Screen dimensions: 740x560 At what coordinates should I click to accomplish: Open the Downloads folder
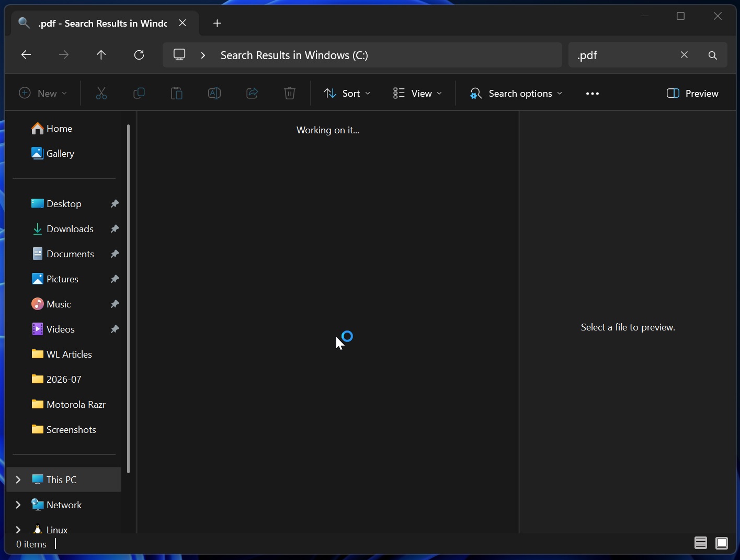pos(64,228)
